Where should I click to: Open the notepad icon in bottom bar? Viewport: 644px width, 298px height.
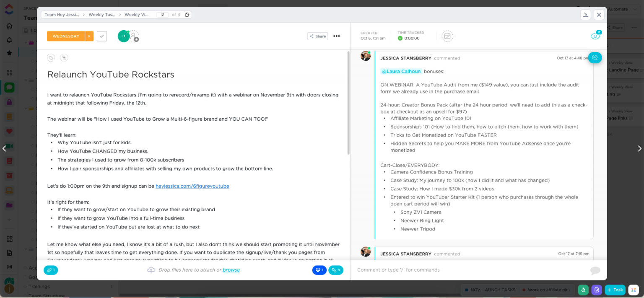(x=596, y=290)
